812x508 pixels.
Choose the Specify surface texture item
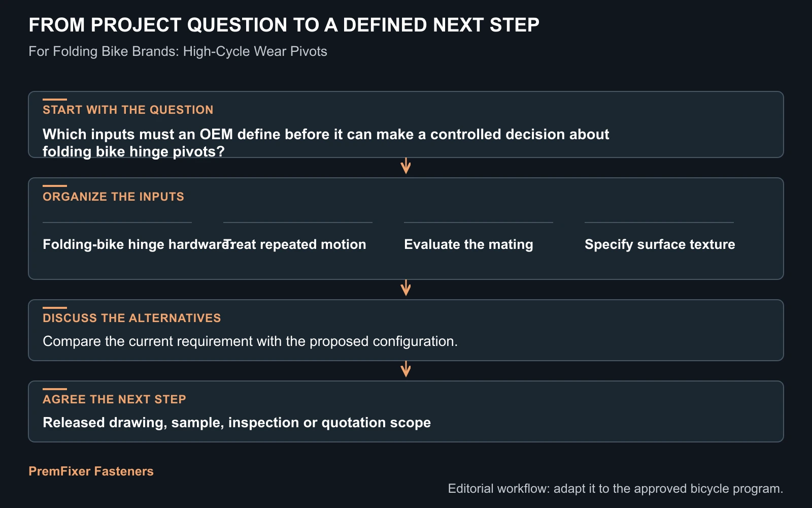(x=660, y=244)
